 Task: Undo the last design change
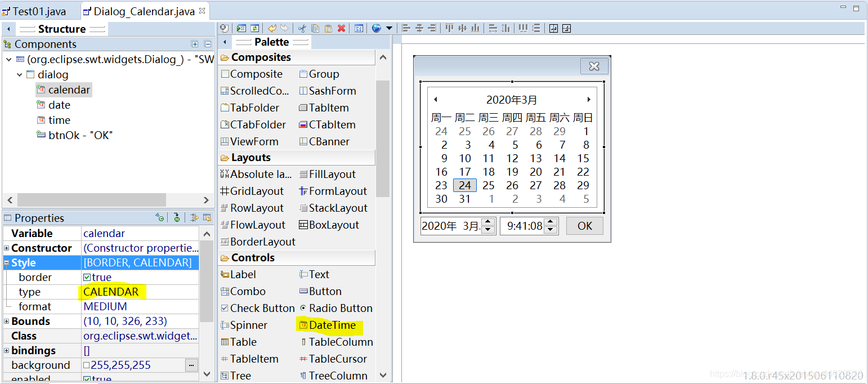(272, 28)
